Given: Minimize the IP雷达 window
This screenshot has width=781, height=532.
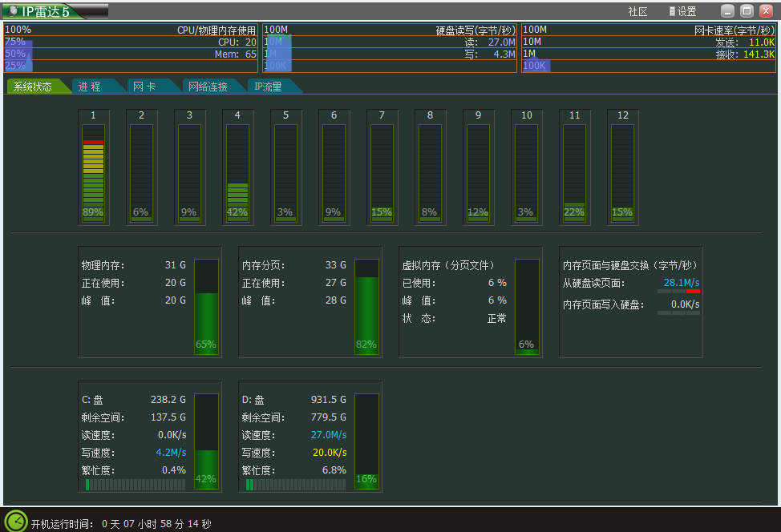Looking at the screenshot, I should 727,11.
